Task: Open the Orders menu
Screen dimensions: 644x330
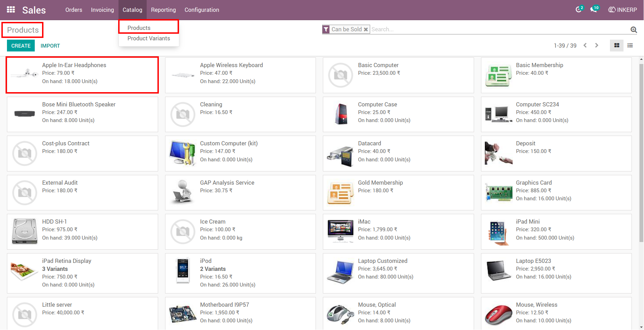Action: point(74,10)
